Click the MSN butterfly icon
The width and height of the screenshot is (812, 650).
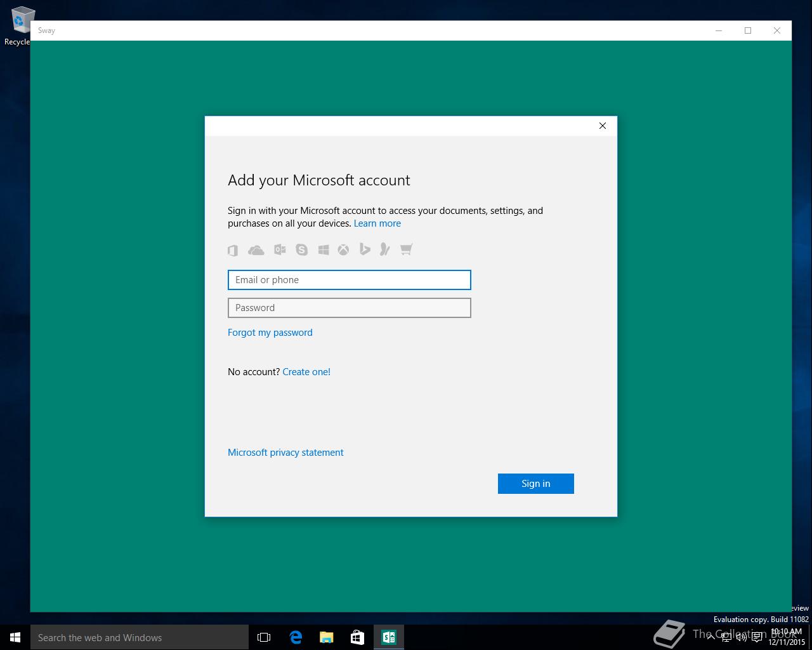[x=384, y=249]
